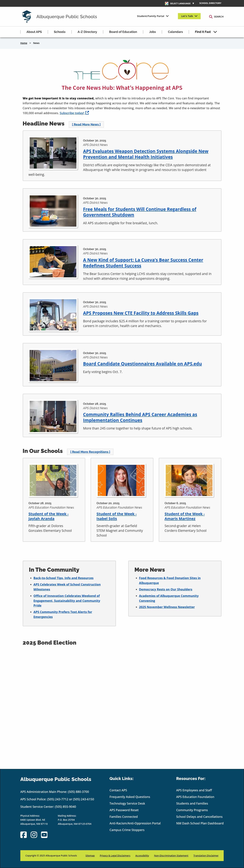This screenshot has width=244, height=868.
Task: Click the Google translate icon
Action: click(x=167, y=3)
